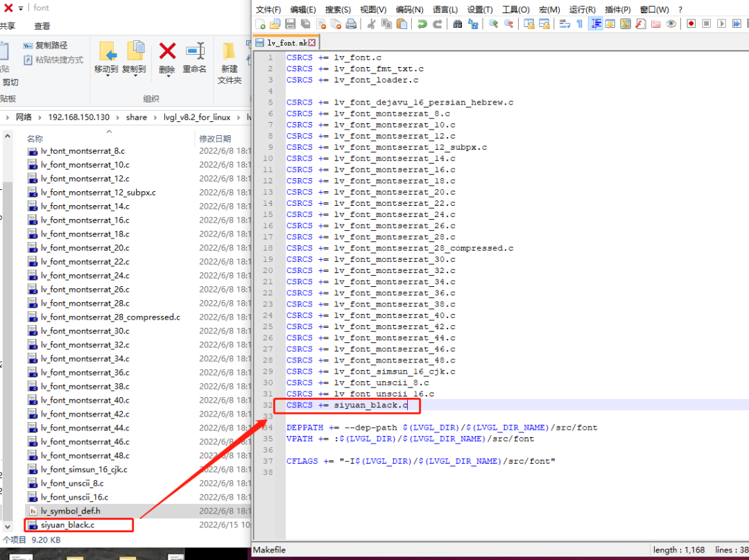Zoom out the editor view
The height and width of the screenshot is (560, 749).
click(509, 24)
